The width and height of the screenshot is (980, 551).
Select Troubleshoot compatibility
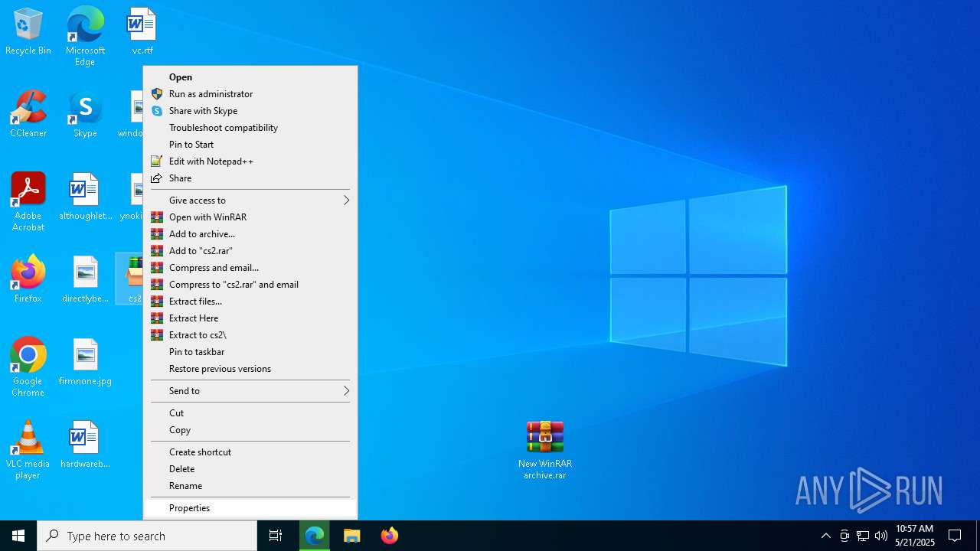250,128
